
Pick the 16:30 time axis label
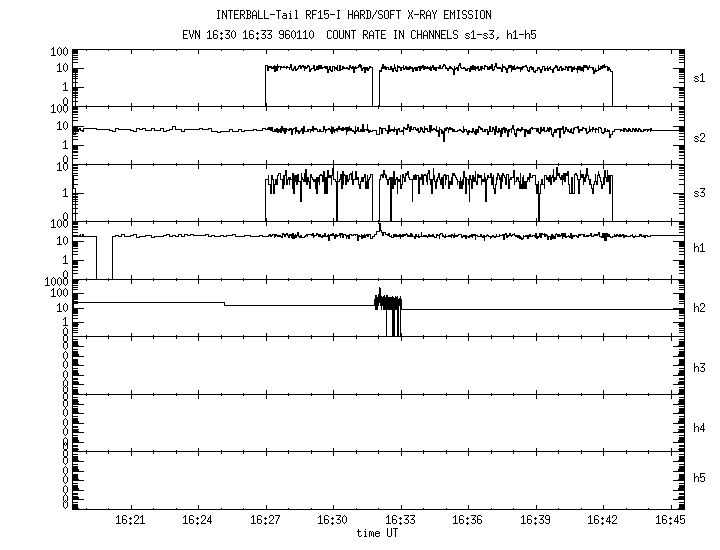[333, 520]
